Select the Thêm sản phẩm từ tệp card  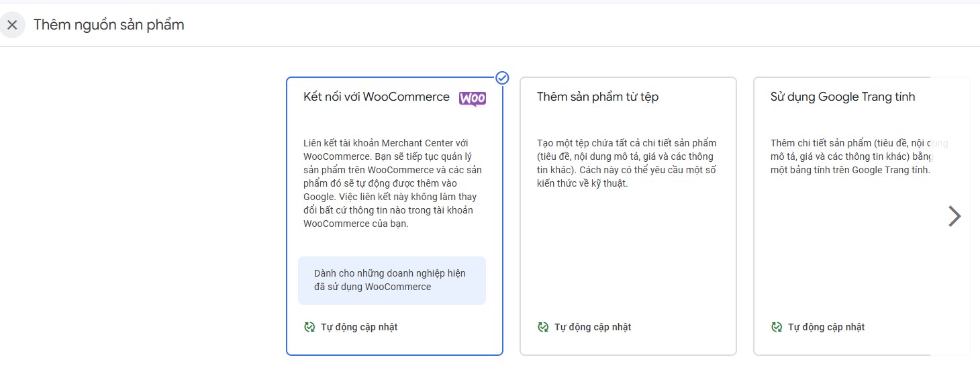(x=628, y=216)
